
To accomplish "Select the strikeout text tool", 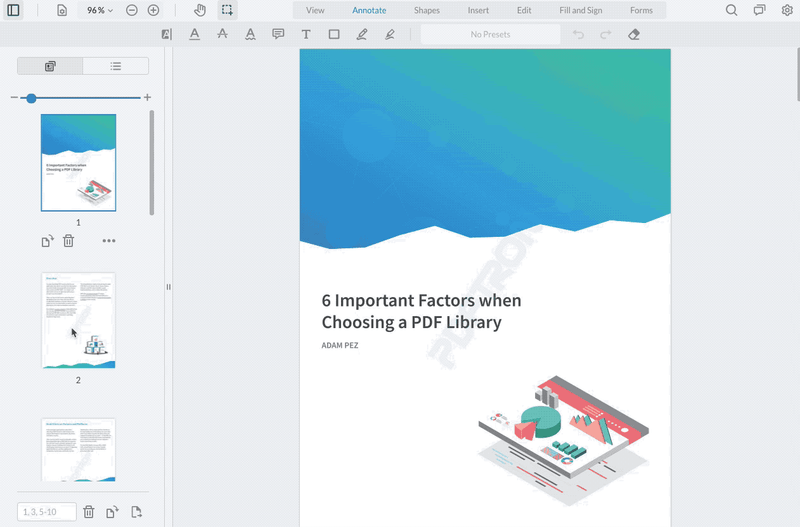I will click(222, 34).
